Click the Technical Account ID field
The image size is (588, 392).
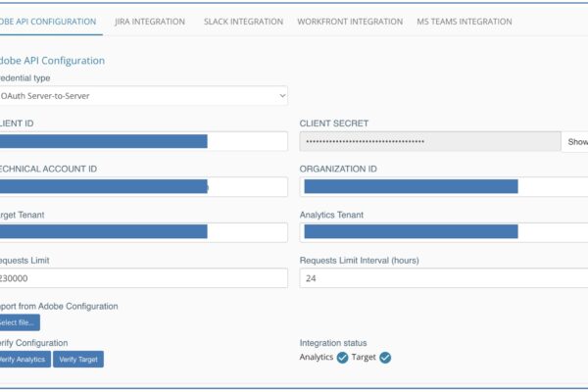(144, 187)
